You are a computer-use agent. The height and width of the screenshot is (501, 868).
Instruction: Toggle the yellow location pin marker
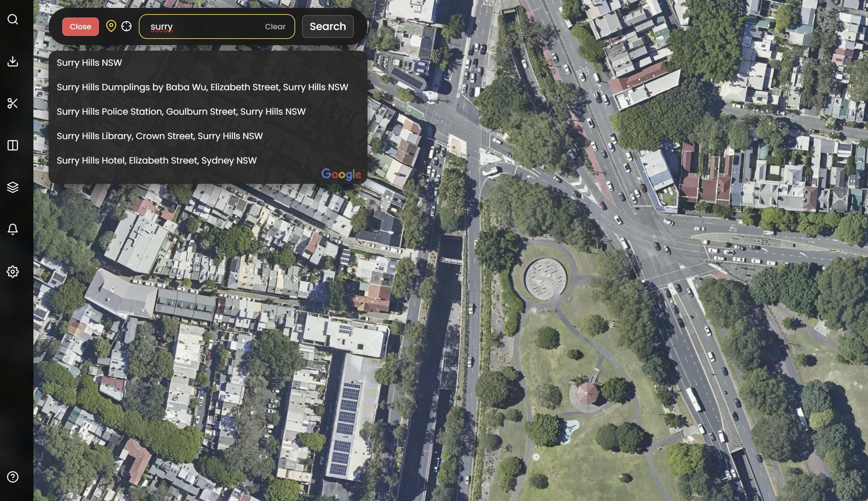(111, 26)
